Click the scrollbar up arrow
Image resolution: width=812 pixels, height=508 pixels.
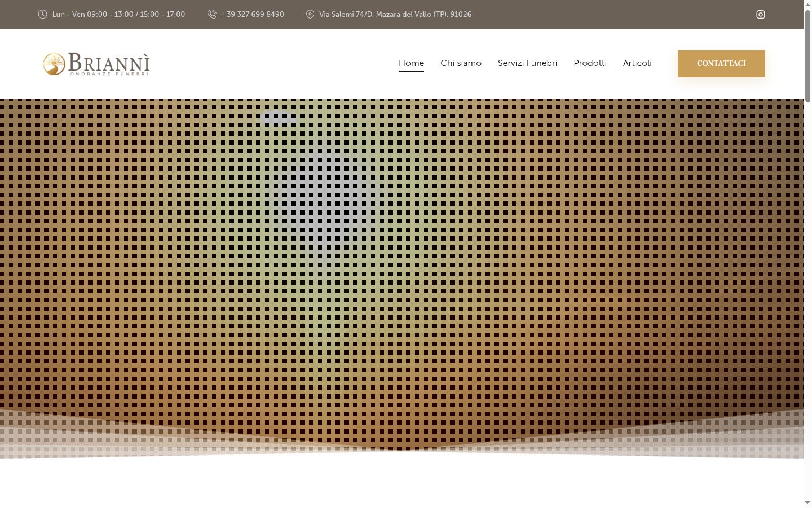pyautogui.click(x=807, y=5)
